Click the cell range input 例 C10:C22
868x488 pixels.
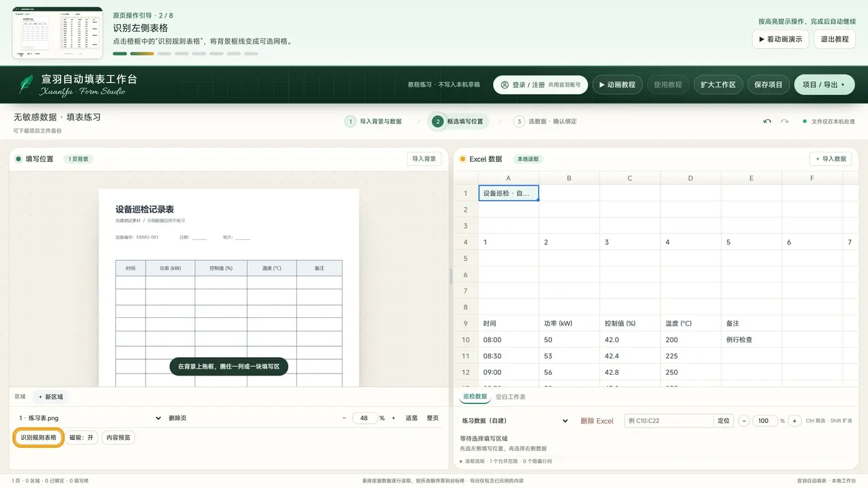(669, 421)
